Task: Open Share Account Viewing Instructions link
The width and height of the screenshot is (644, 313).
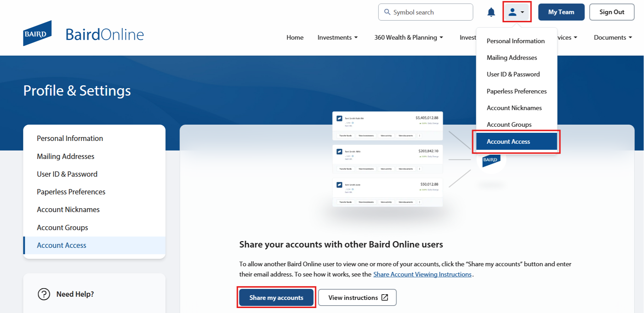Action: coord(422,274)
